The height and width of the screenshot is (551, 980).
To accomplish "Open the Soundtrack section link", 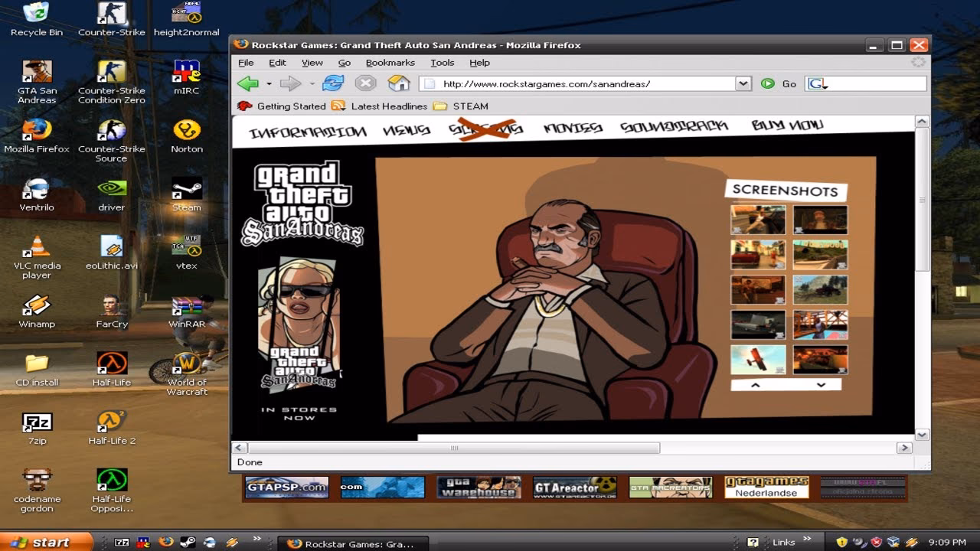I will tap(674, 126).
